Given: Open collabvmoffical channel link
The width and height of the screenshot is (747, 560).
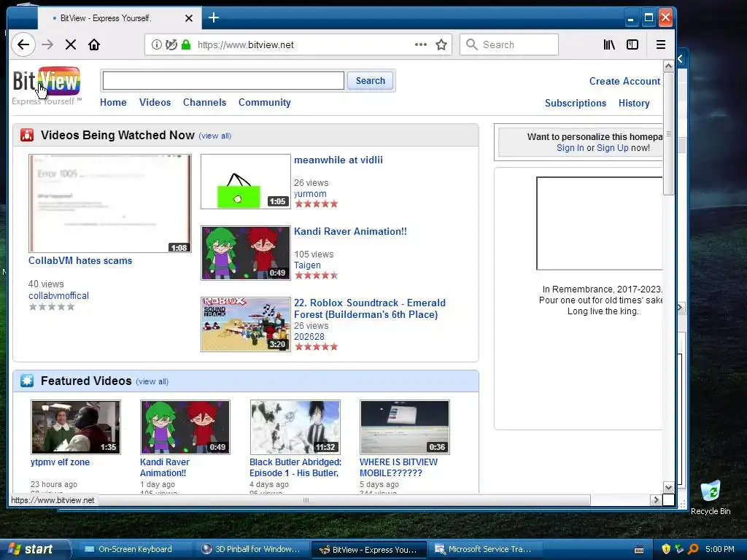Looking at the screenshot, I should (58, 296).
